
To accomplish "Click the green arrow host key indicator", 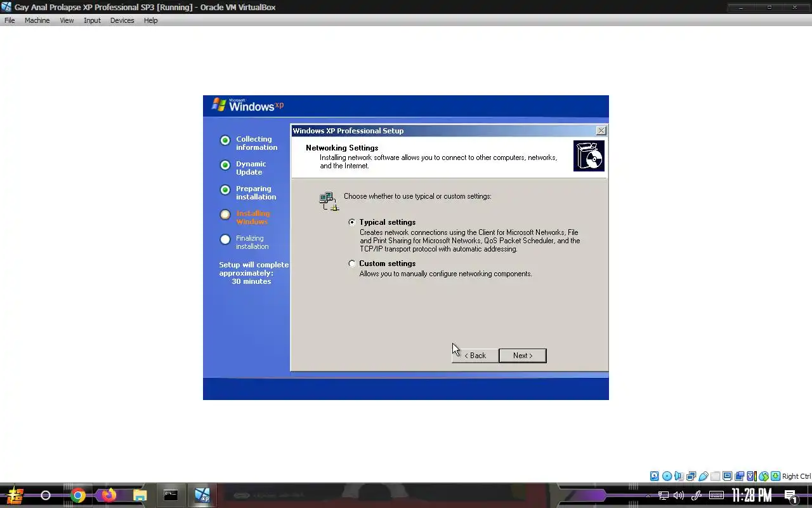I will [x=775, y=476].
